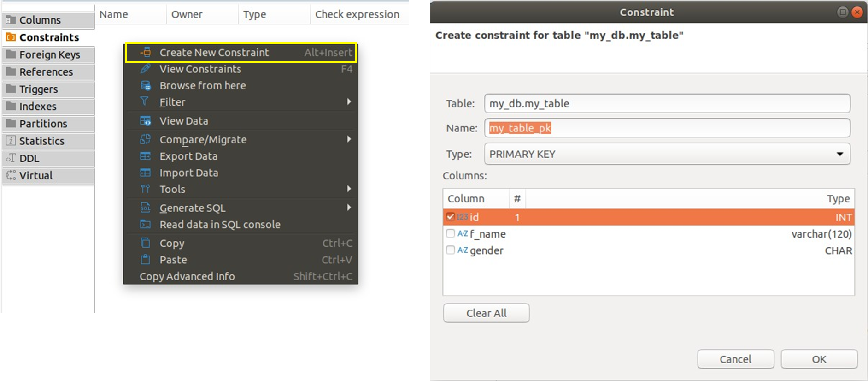
Task: Click the varchar(120) type cell
Action: point(821,234)
